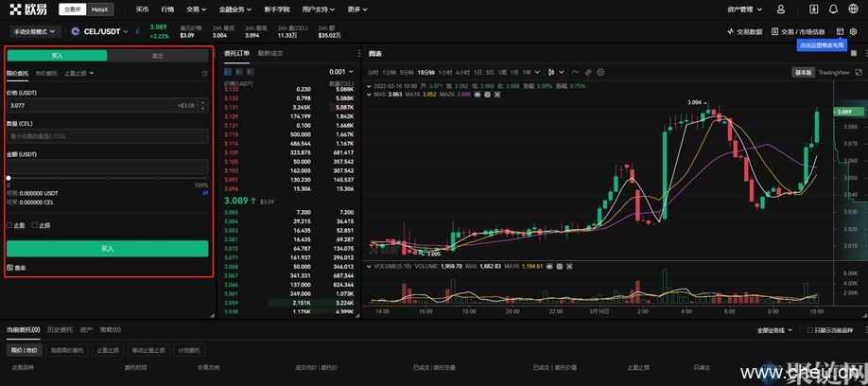Enable the 止盈 take-profit checkbox
Image resolution: width=868 pixels, height=386 pixels.
10,225
